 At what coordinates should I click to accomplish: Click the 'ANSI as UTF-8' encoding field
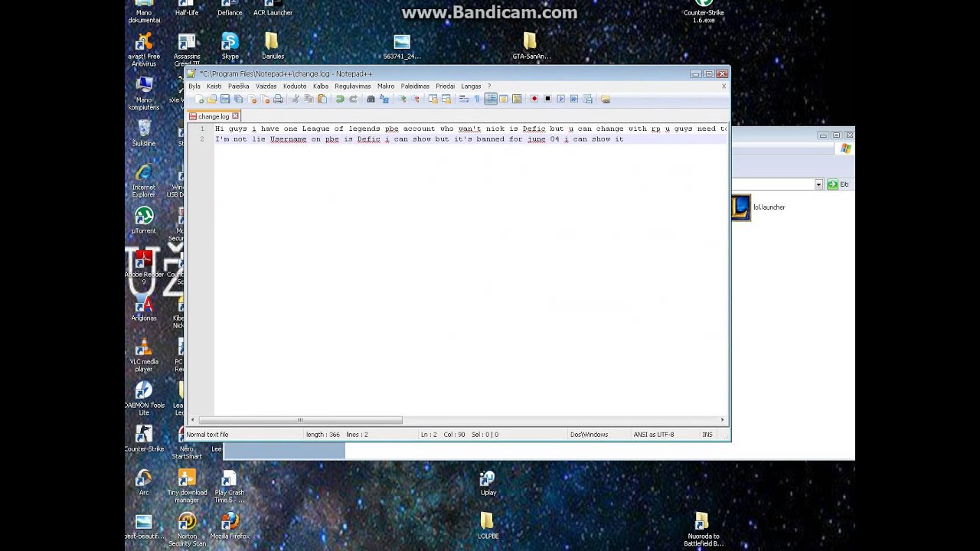click(x=654, y=435)
